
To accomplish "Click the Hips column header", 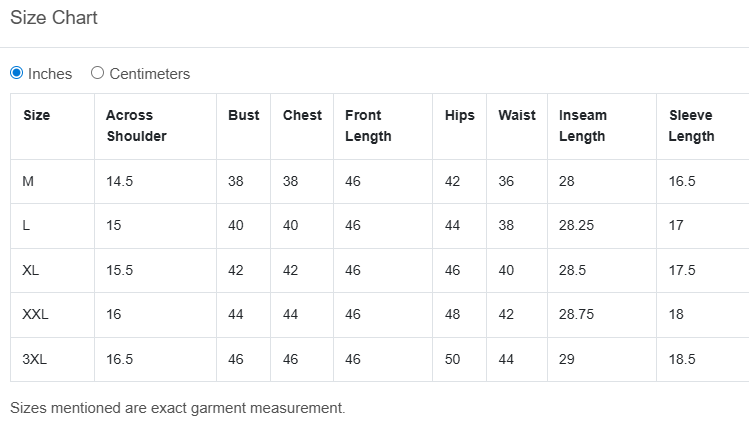I will [459, 115].
